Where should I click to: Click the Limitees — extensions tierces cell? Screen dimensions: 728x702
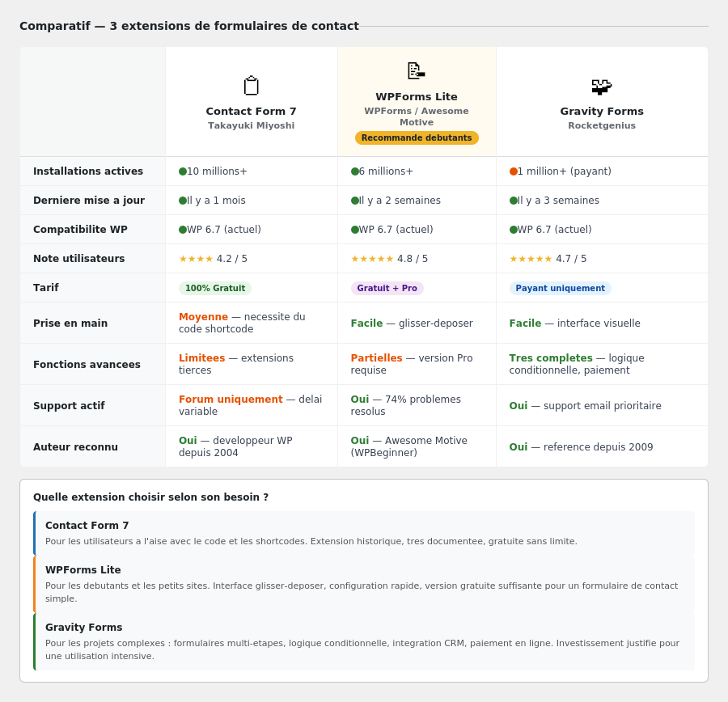pyautogui.click(x=252, y=365)
